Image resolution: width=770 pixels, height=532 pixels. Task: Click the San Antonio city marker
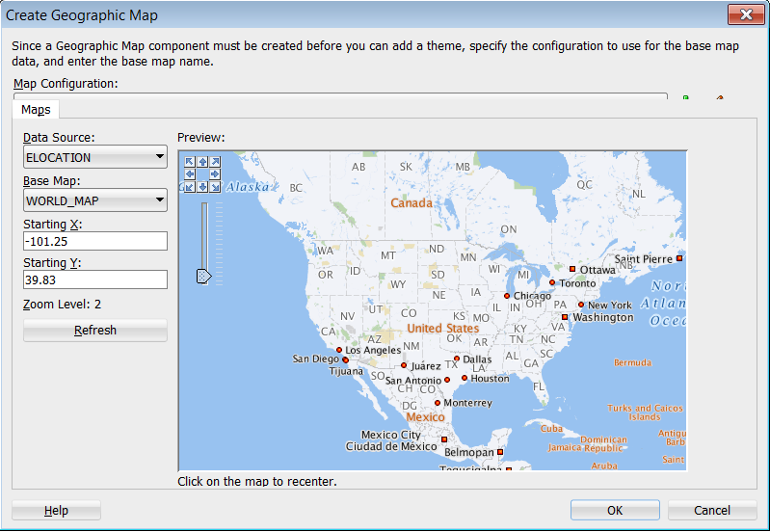click(447, 380)
